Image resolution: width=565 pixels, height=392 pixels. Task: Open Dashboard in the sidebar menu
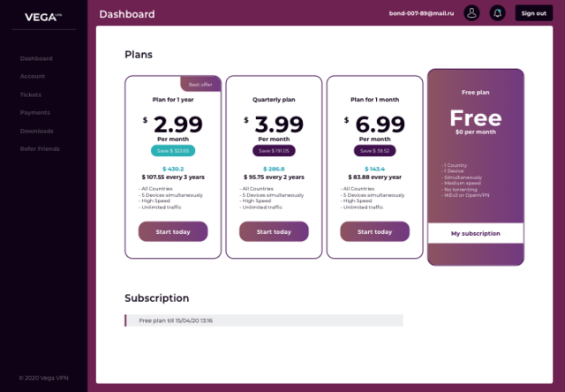pos(36,58)
